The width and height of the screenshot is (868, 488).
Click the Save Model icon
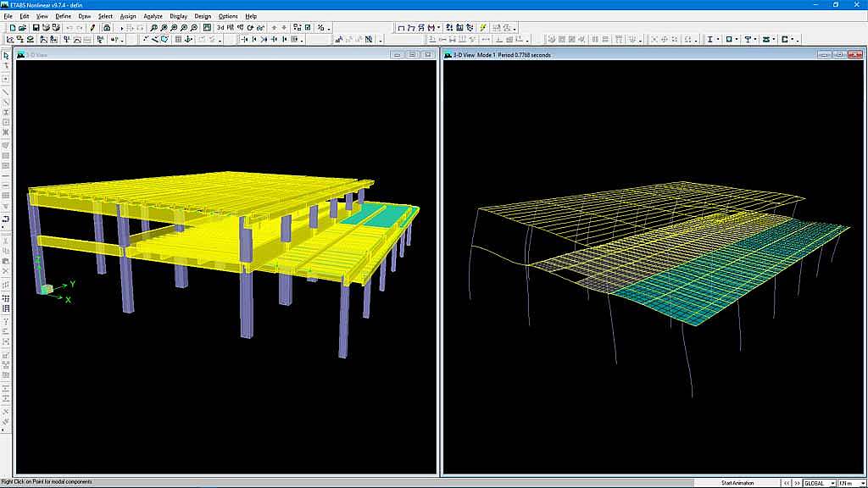coord(36,27)
